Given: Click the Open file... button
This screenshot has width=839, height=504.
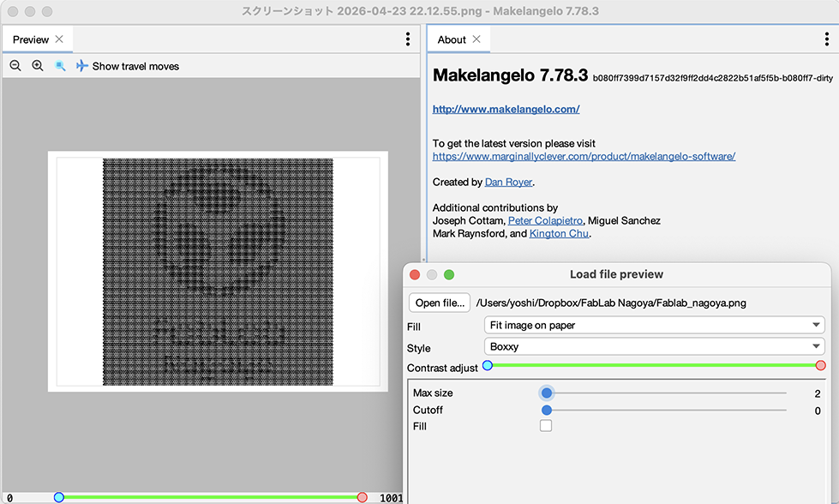Looking at the screenshot, I should tap(440, 303).
